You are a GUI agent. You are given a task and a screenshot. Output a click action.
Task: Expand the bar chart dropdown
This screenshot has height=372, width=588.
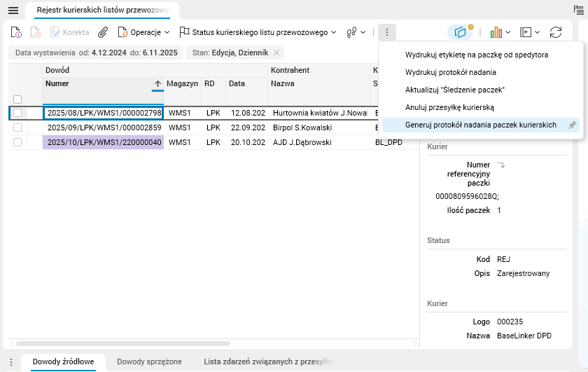pos(500,32)
